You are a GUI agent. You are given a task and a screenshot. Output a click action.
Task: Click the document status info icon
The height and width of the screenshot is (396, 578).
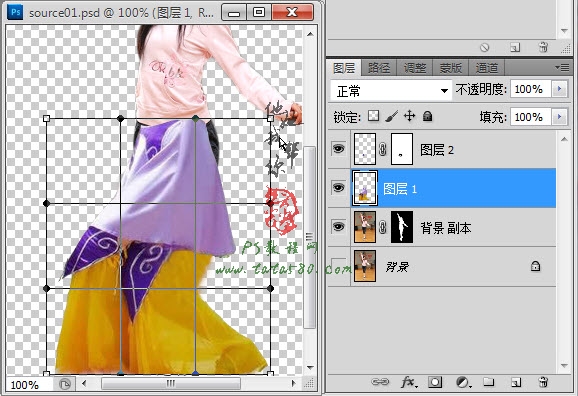coord(65,384)
